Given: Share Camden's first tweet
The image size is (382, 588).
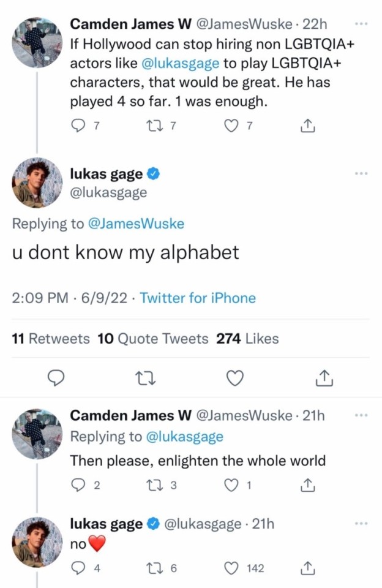Looking at the screenshot, I should [x=308, y=127].
